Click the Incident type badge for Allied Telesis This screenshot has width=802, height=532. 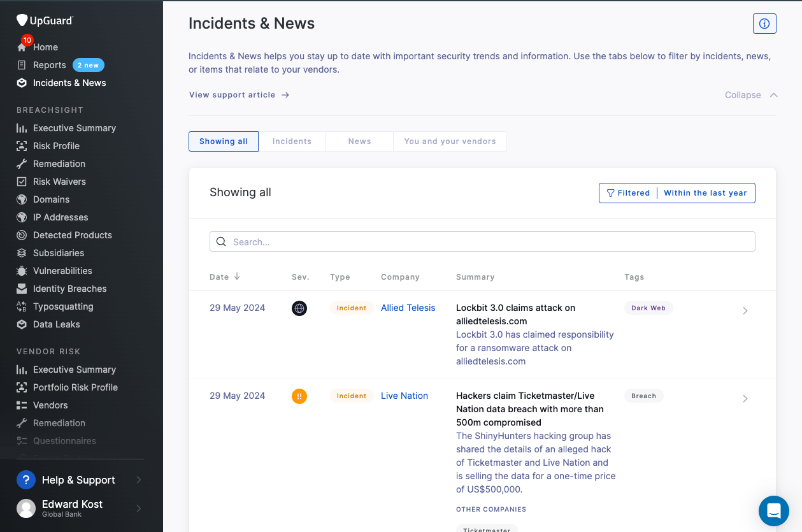(x=352, y=308)
